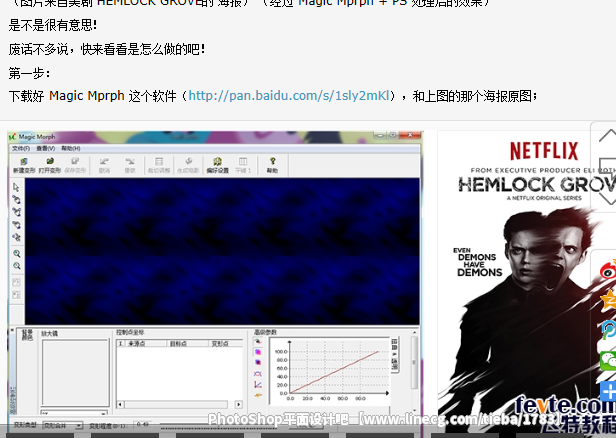Click right arrow of control points scrollbar
Image resolution: width=616 pixels, height=438 pixels.
coord(238,404)
